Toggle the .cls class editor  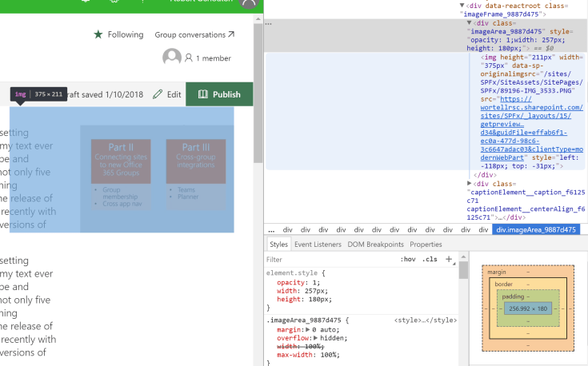(430, 260)
